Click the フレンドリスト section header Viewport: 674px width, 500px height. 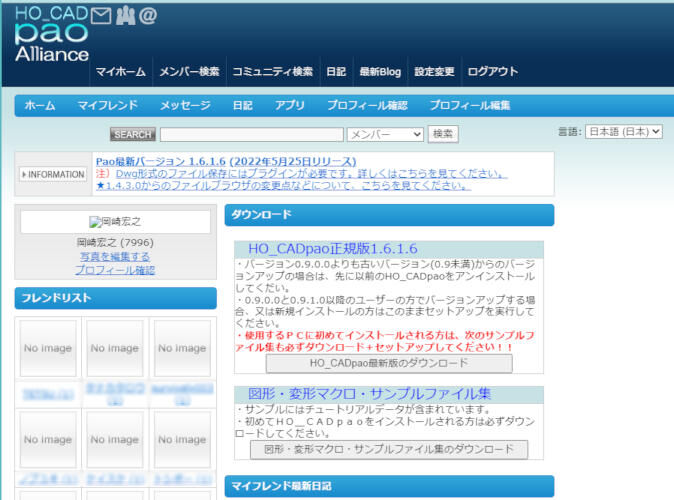coord(116,298)
